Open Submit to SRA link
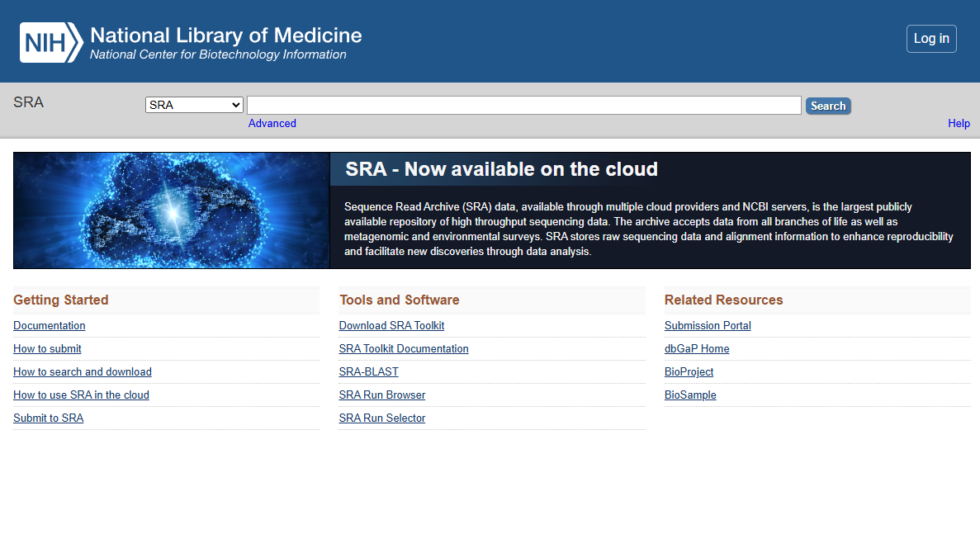This screenshot has height=553, width=980. point(48,418)
